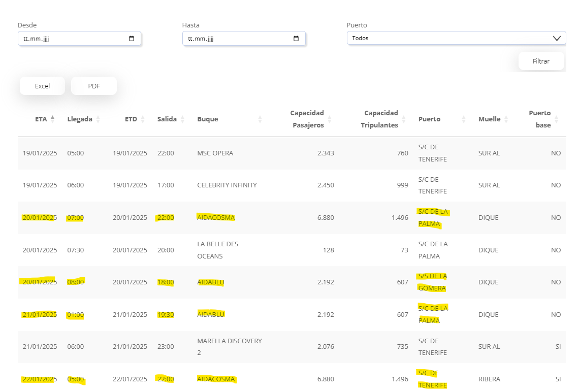This screenshot has height=392, width=579.
Task: Select AIDABLU in the 21/01/2025 row
Action: (x=211, y=315)
